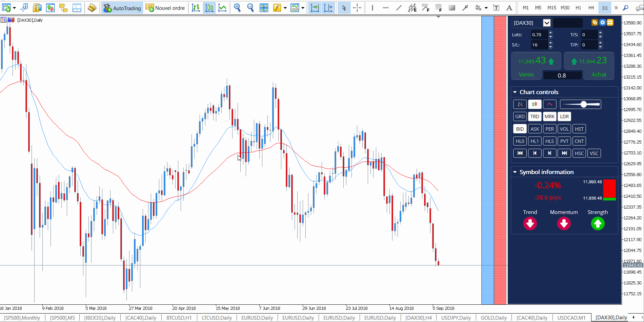Toggle the VOL volumes button

click(564, 129)
